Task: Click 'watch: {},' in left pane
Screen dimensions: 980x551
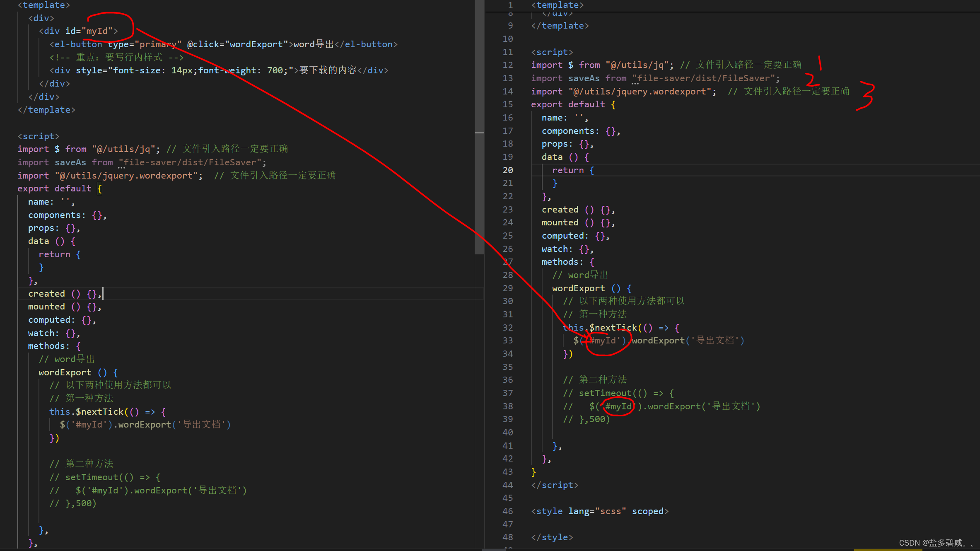Action: (x=54, y=333)
